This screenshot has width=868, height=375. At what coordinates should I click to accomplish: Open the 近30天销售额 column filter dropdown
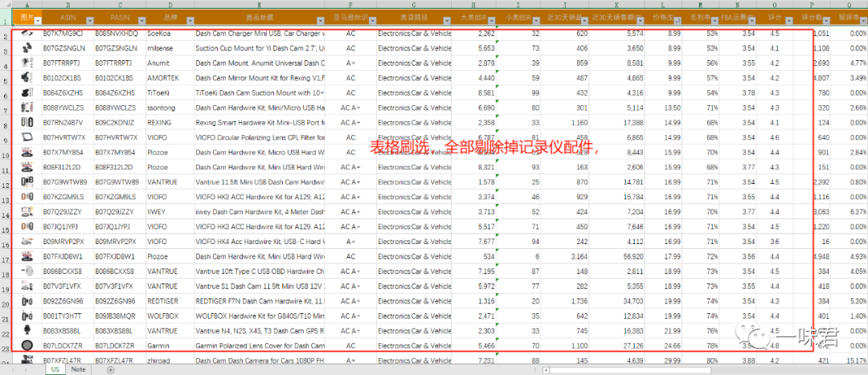point(640,20)
